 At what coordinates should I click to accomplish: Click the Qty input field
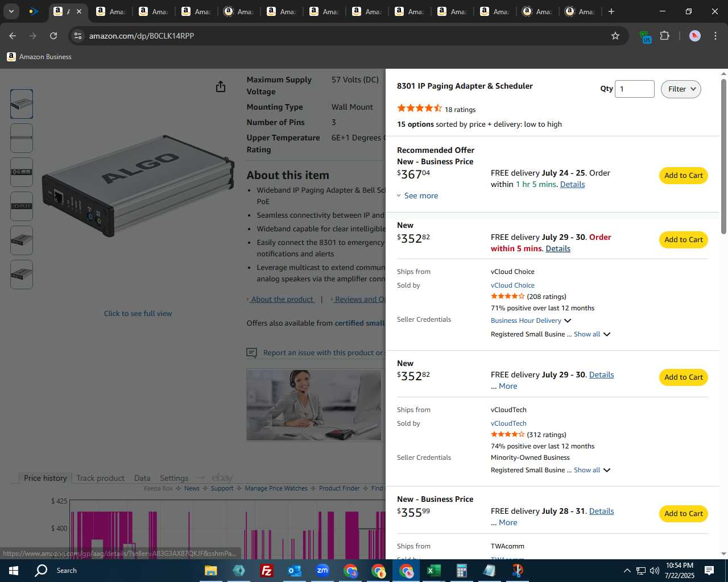[634, 89]
